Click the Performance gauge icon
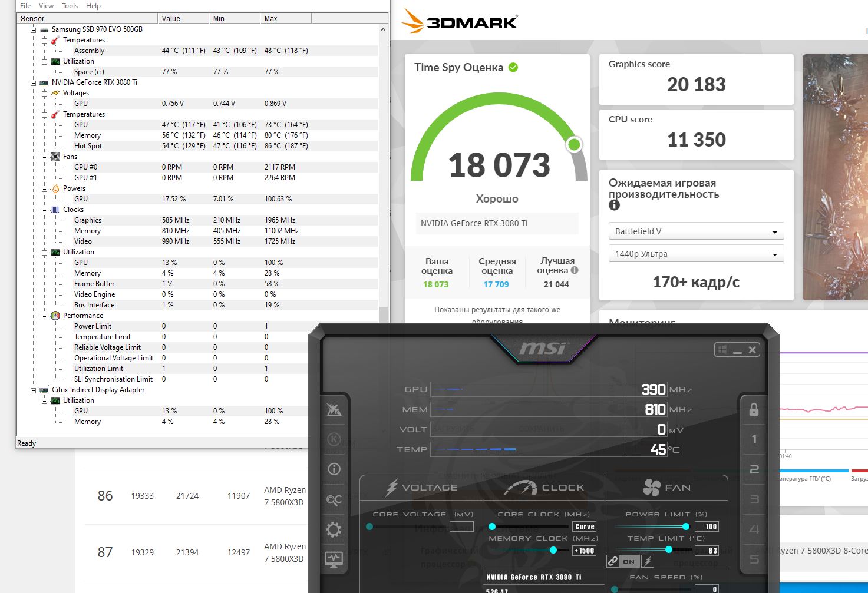The height and width of the screenshot is (593, 868). click(55, 316)
